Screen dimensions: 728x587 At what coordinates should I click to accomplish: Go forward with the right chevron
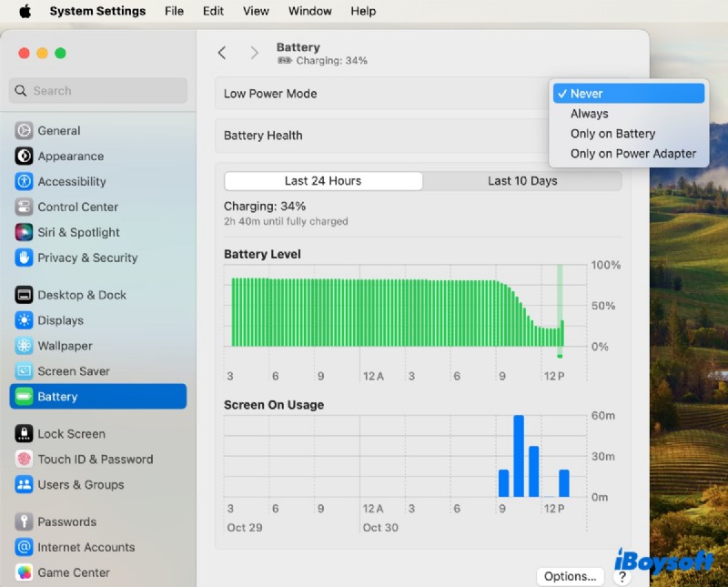point(254,53)
